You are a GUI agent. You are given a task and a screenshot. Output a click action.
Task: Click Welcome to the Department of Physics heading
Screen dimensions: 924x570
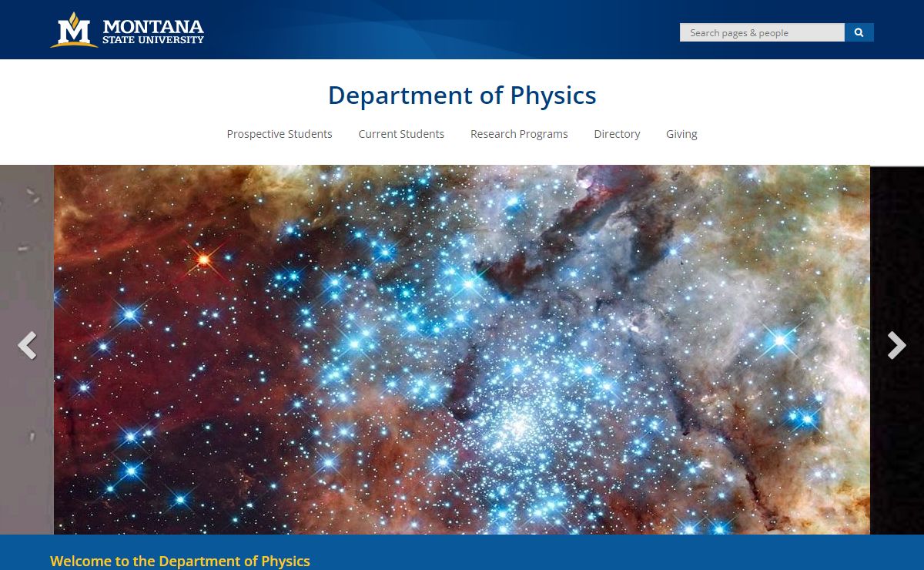[x=180, y=561]
